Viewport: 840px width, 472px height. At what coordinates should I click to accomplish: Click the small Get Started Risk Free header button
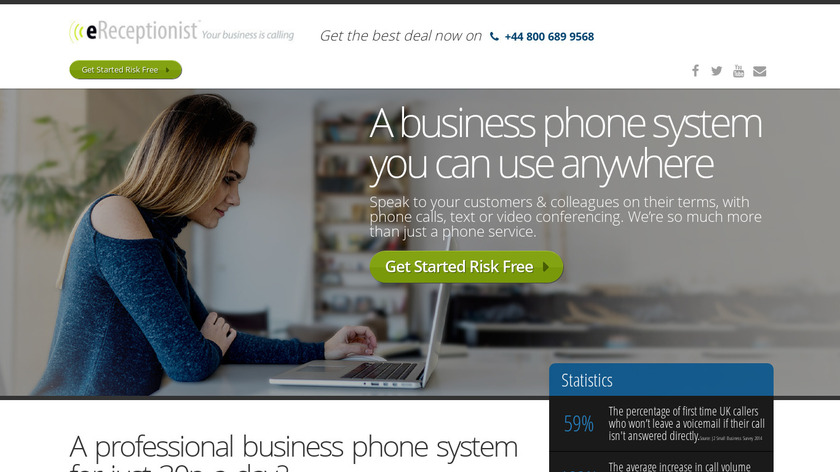[x=126, y=70]
